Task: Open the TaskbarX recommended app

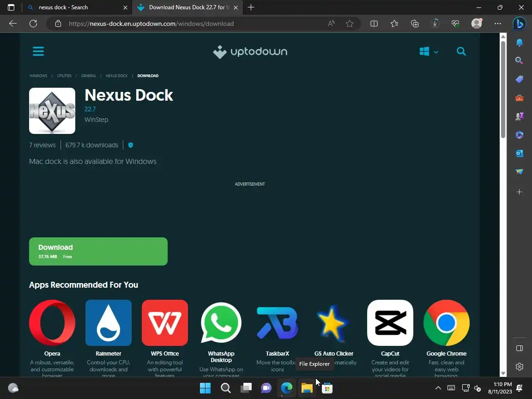Action: [x=278, y=323]
